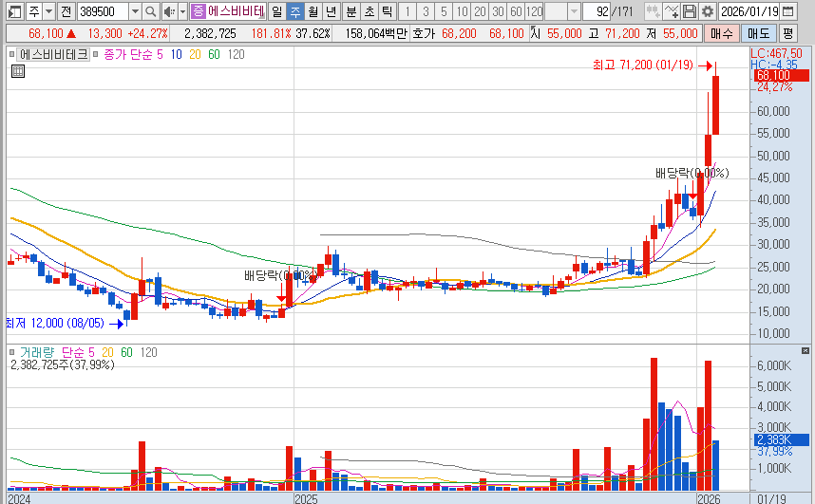
Task: Click the 최고 71,200 (01/19) high marker
Action: pos(643,65)
